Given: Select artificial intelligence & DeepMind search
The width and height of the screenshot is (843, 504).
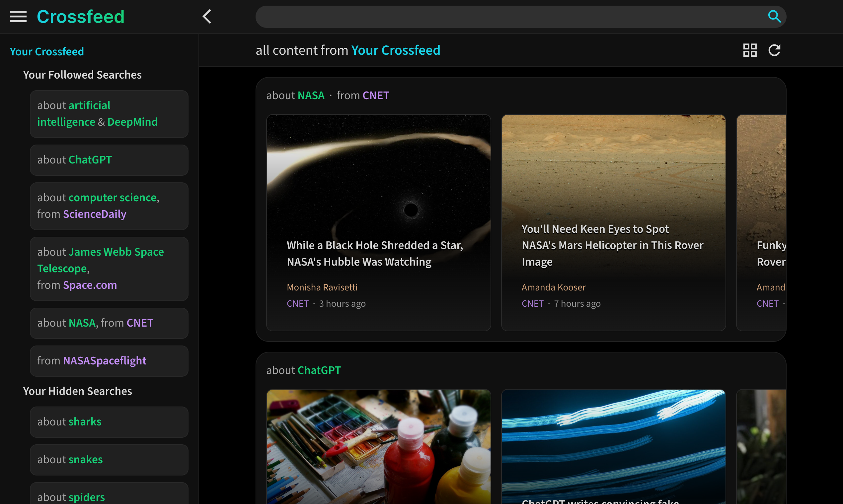Looking at the screenshot, I should pos(109,114).
